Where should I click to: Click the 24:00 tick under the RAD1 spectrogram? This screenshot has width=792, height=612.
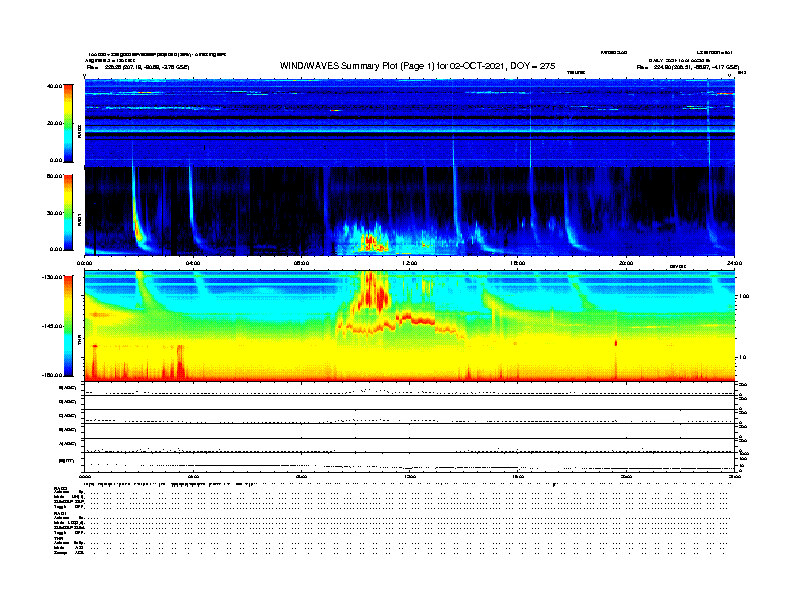tap(734, 263)
